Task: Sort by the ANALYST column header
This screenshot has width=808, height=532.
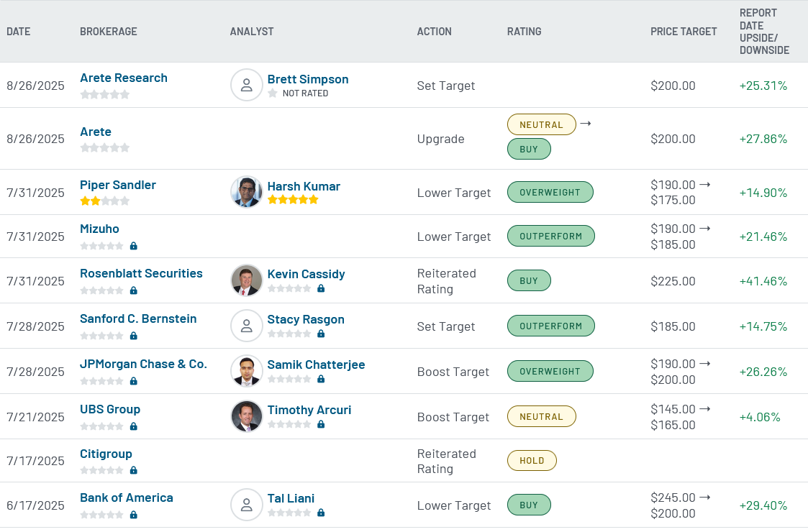Action: pos(252,32)
